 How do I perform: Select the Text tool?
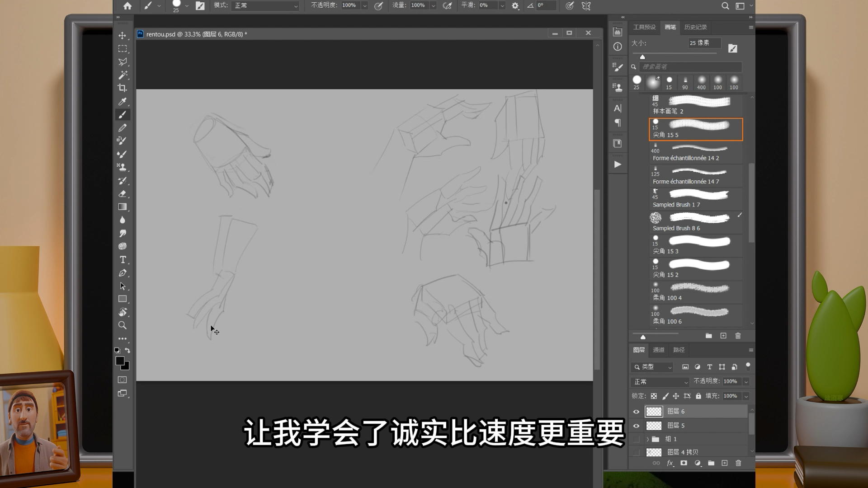[x=122, y=259]
